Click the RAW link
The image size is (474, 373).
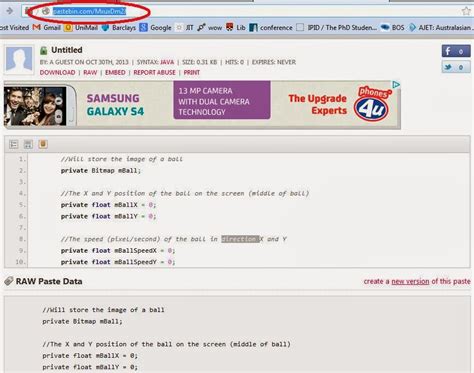[90, 72]
